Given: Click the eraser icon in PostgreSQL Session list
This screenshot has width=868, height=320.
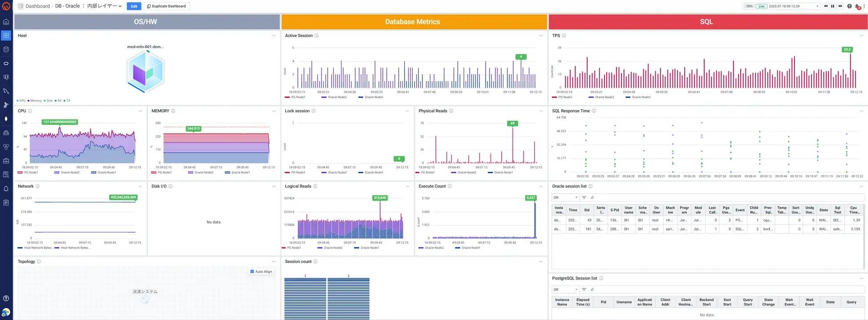Looking at the screenshot, I should (592, 290).
